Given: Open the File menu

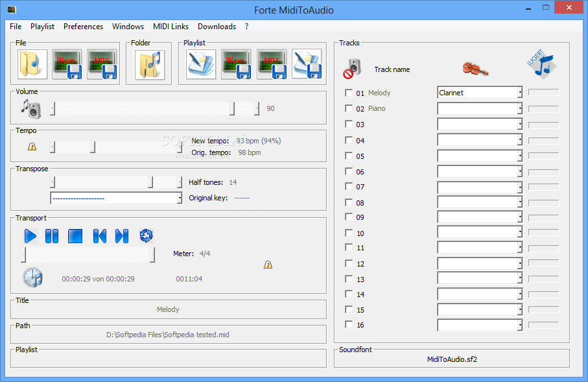Looking at the screenshot, I should (16, 27).
